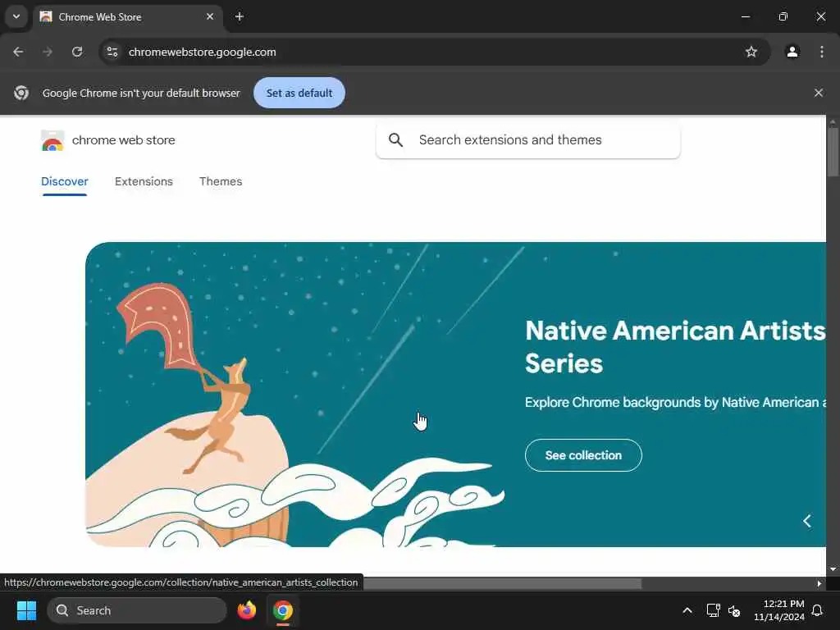This screenshot has height=630, width=840.
Task: Click the chrome web store title text
Action: click(x=124, y=139)
